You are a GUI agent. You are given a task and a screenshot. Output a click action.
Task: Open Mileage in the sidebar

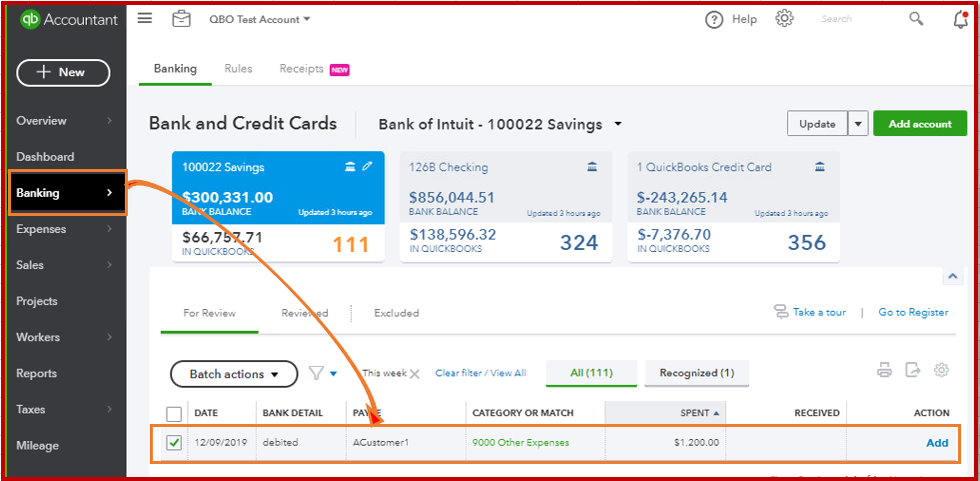pyautogui.click(x=38, y=446)
